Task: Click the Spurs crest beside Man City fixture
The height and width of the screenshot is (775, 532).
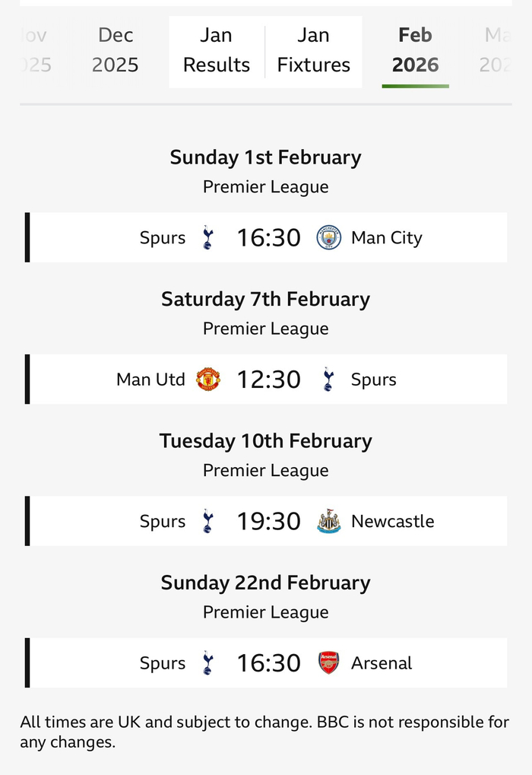Action: (x=207, y=238)
